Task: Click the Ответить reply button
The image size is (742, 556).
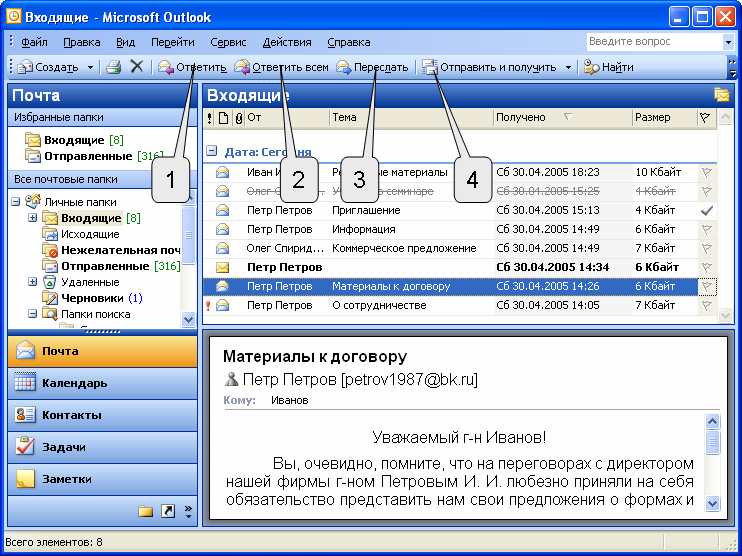Action: click(192, 67)
